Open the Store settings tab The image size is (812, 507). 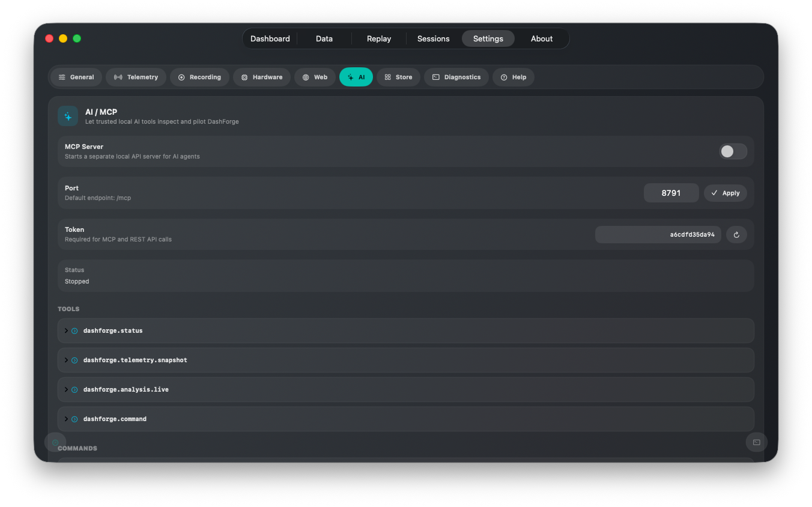point(398,77)
